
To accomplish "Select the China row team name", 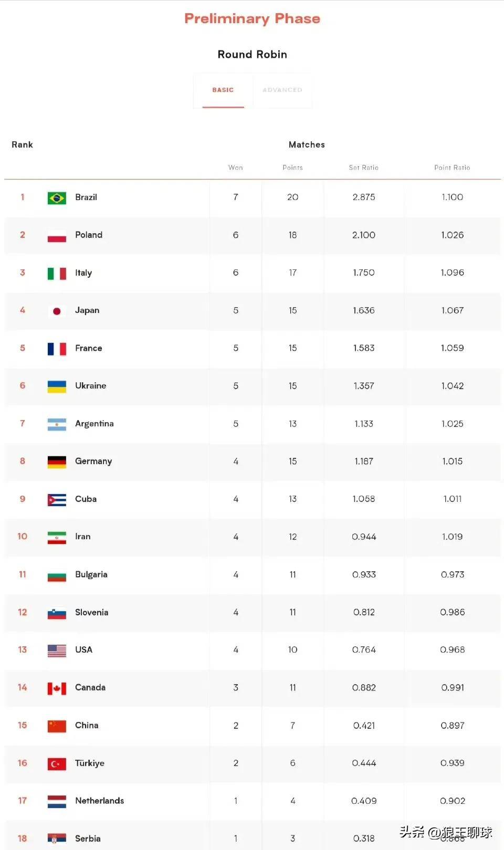I will click(x=87, y=726).
